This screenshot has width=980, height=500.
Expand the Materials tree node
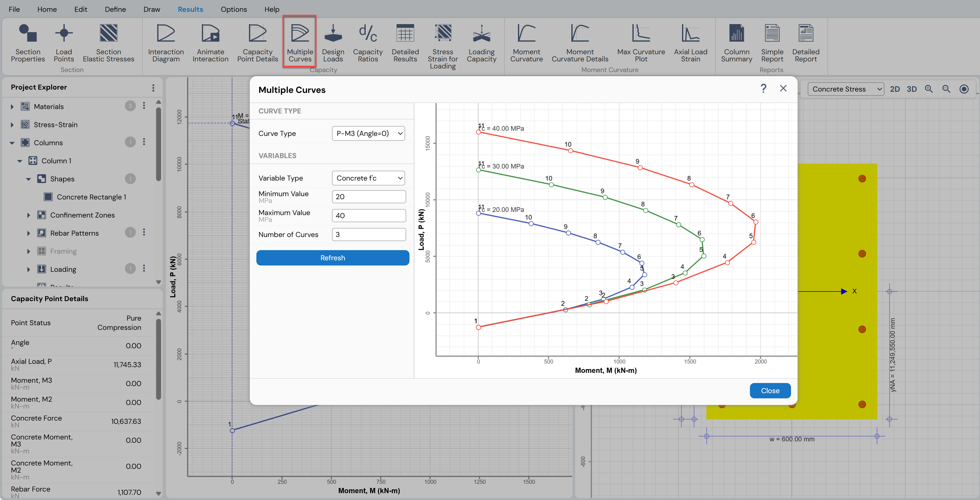(12, 107)
